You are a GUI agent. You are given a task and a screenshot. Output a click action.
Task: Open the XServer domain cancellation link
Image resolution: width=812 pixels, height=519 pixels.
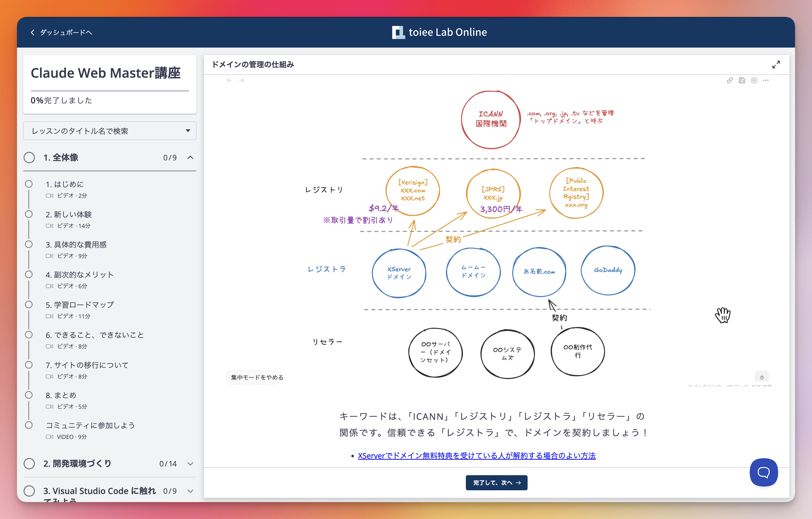click(x=476, y=456)
